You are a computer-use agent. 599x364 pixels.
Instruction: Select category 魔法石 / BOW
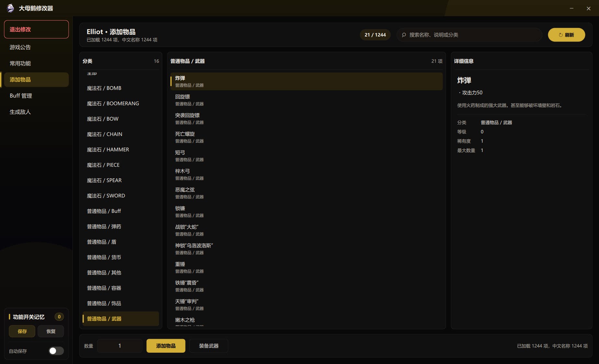click(x=121, y=119)
